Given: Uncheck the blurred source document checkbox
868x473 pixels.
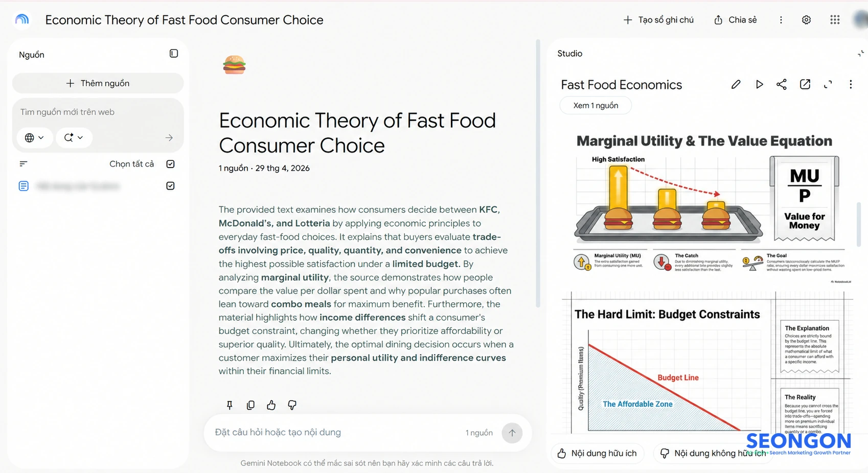Looking at the screenshot, I should 171,186.
